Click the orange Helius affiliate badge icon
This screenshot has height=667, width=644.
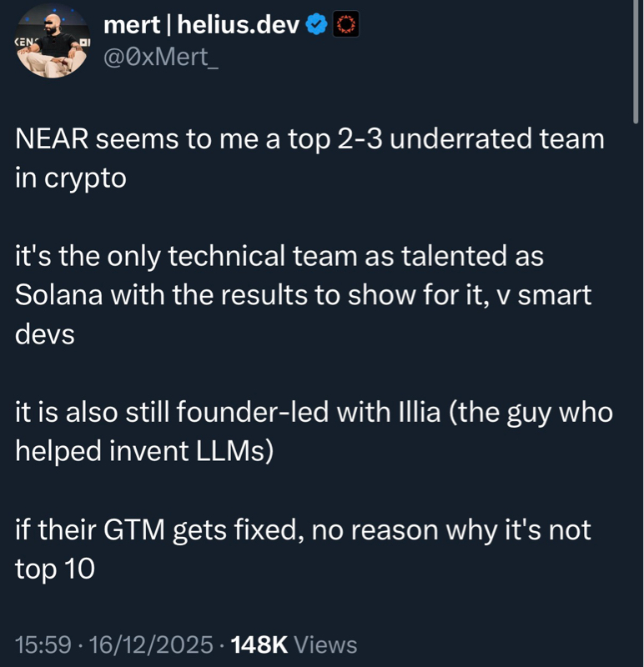[345, 26]
